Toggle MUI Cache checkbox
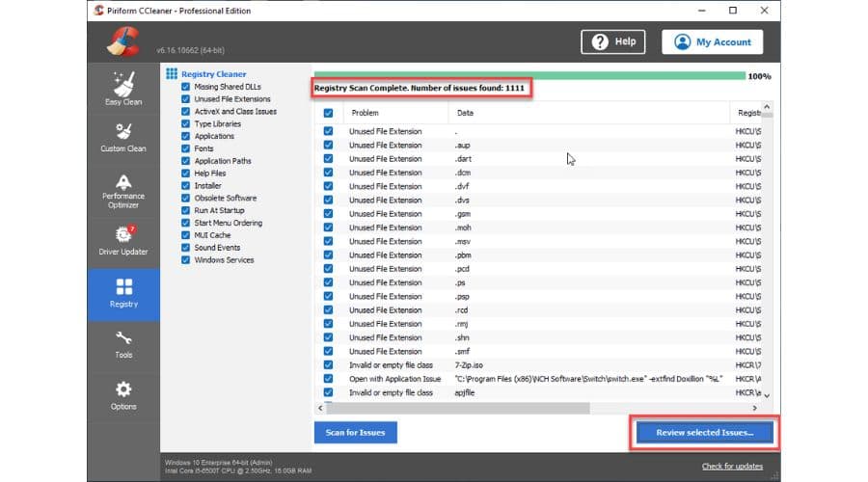This screenshot has height=482, width=868. tap(185, 234)
